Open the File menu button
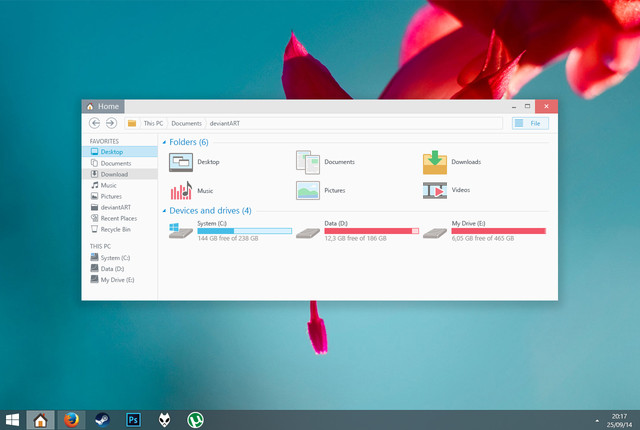 (530, 123)
